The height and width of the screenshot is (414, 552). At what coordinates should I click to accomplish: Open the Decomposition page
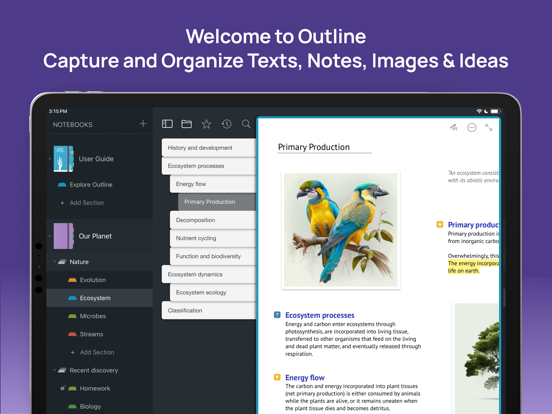click(213, 220)
